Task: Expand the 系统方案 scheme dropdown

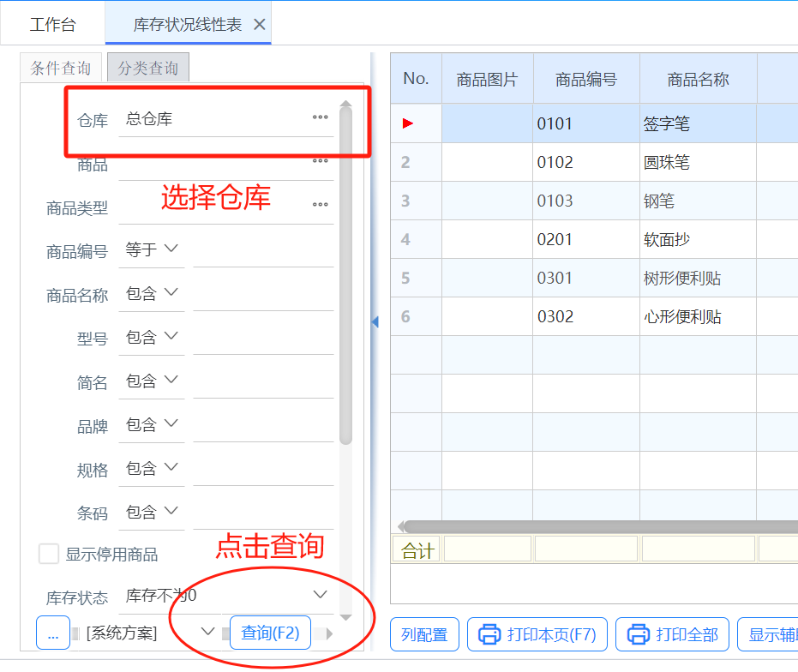Action: tap(207, 632)
